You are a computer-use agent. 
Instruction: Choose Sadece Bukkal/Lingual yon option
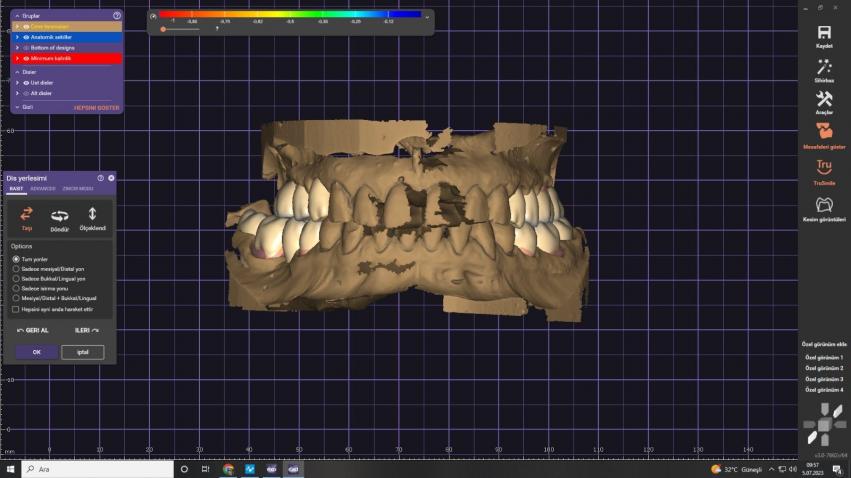(16, 278)
